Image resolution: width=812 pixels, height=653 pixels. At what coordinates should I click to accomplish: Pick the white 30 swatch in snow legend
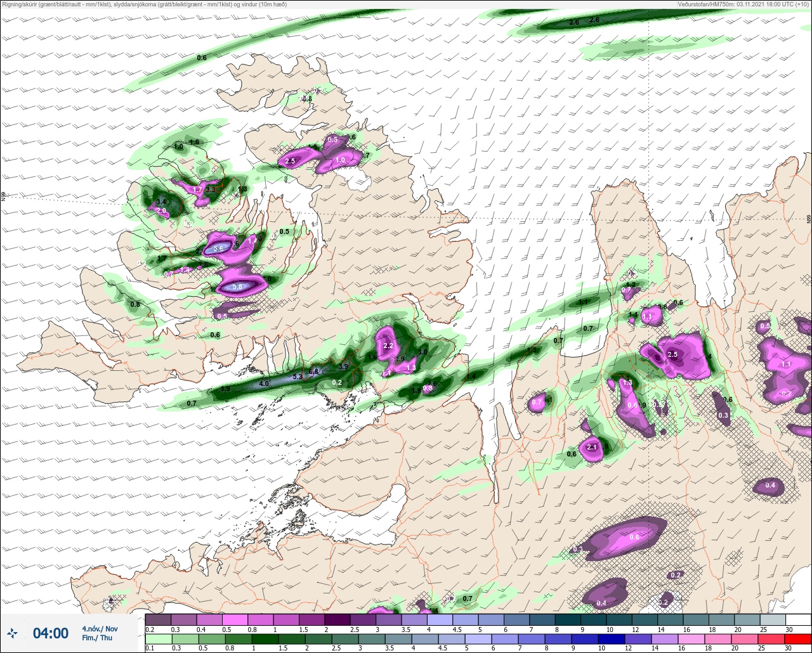pyautogui.click(x=798, y=619)
